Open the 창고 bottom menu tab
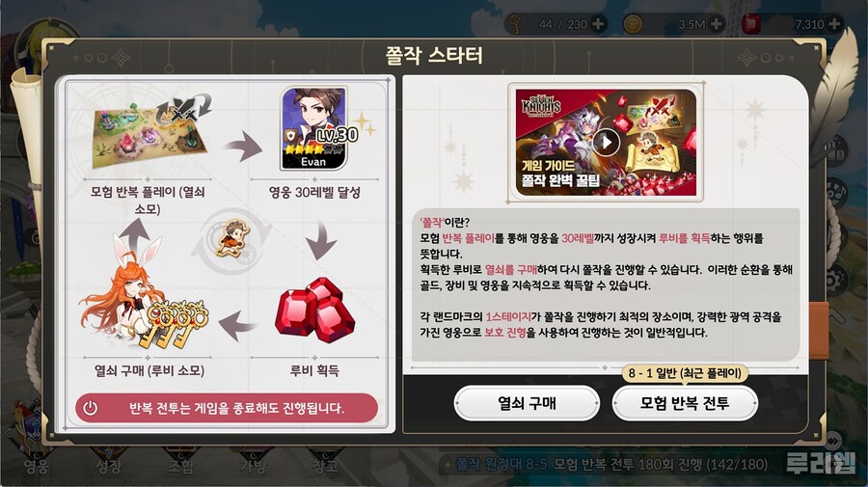The width and height of the screenshot is (868, 487). pyautogui.click(x=325, y=467)
